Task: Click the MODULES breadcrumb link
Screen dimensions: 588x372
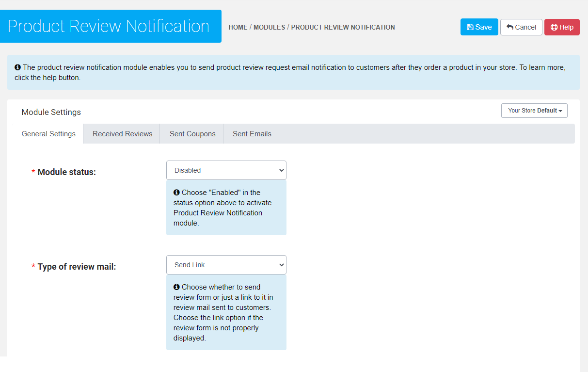Action: (269, 28)
